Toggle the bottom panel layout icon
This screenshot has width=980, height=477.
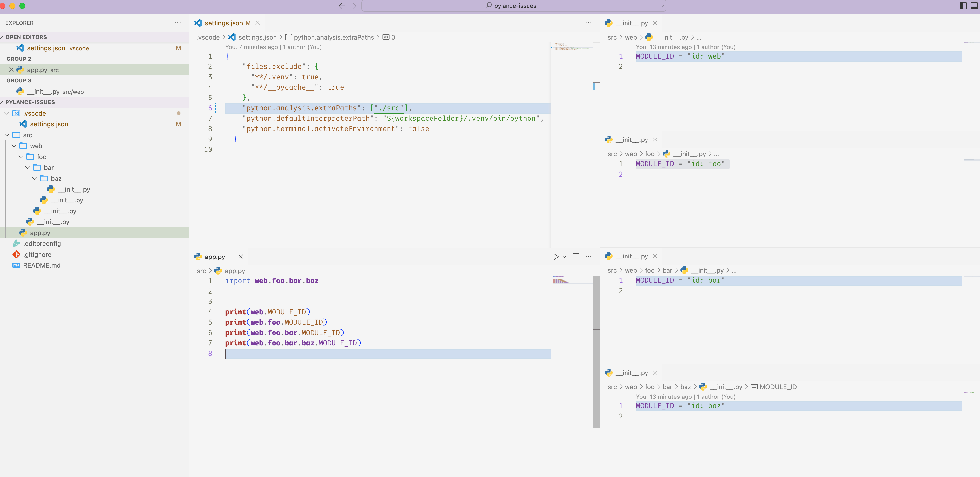tap(974, 6)
